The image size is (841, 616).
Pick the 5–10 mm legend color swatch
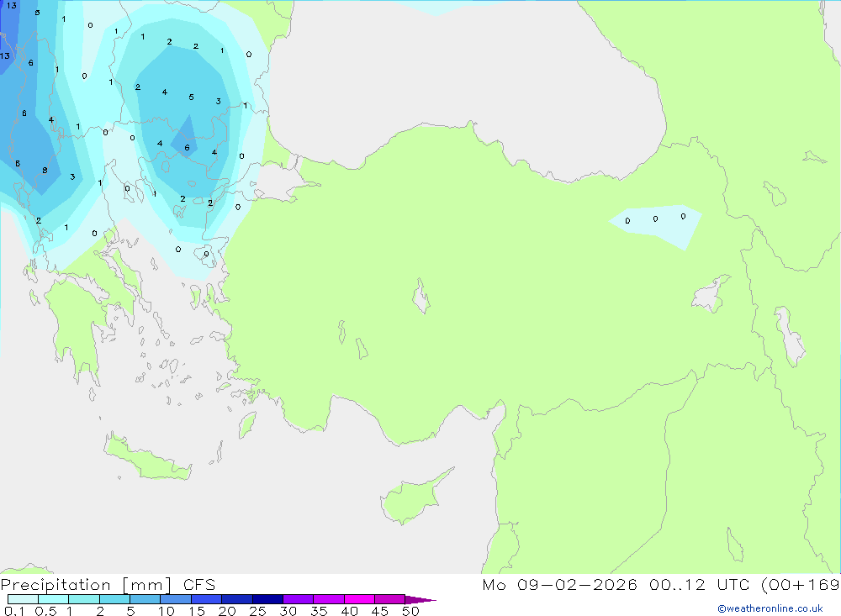(x=145, y=599)
